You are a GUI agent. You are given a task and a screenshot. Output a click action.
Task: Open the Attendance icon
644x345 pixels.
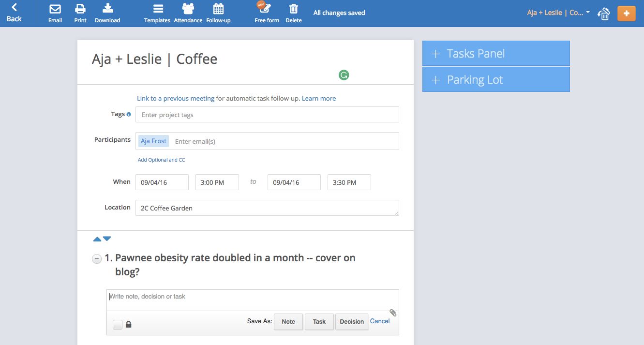tap(188, 9)
